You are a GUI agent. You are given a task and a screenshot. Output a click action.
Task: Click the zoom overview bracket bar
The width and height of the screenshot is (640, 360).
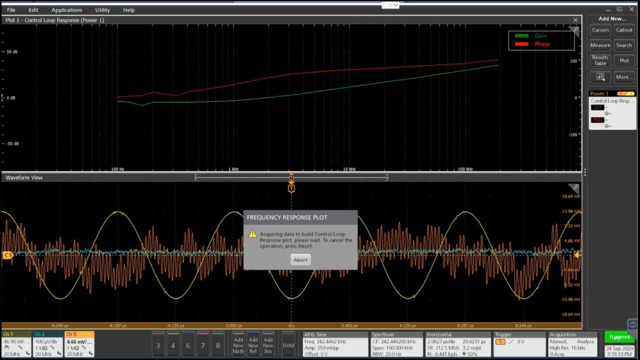coord(291,177)
